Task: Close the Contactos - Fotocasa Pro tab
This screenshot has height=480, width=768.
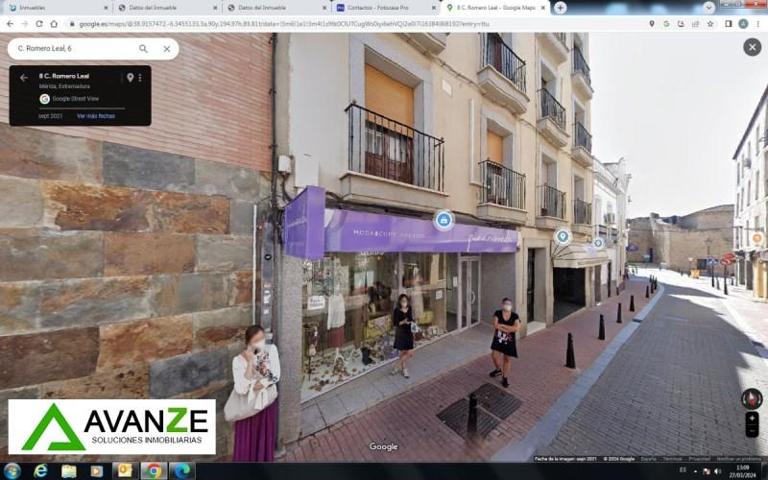Action: pos(434,8)
